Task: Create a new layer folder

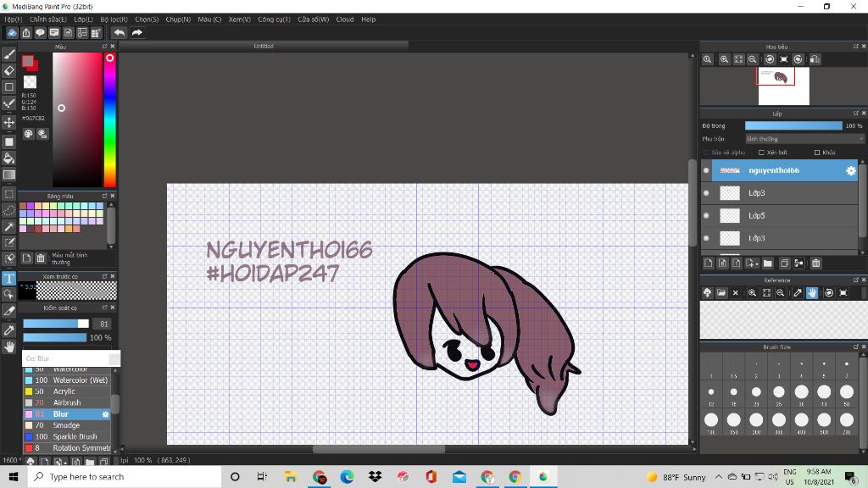Action: (767, 263)
